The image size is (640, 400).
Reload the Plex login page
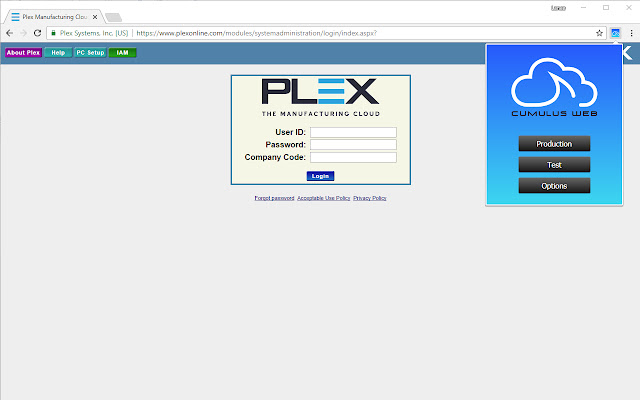(x=37, y=33)
